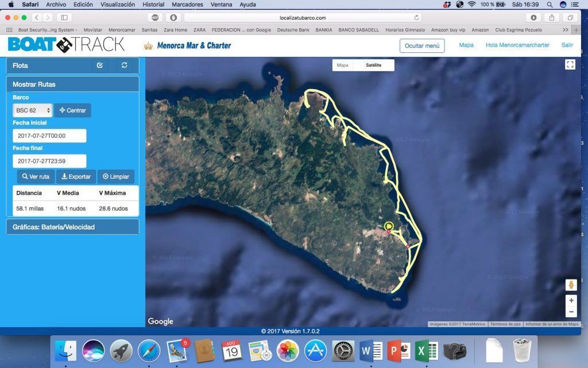Open the ad blocker extension icon
This screenshot has height=368, width=588.
tap(155, 18)
